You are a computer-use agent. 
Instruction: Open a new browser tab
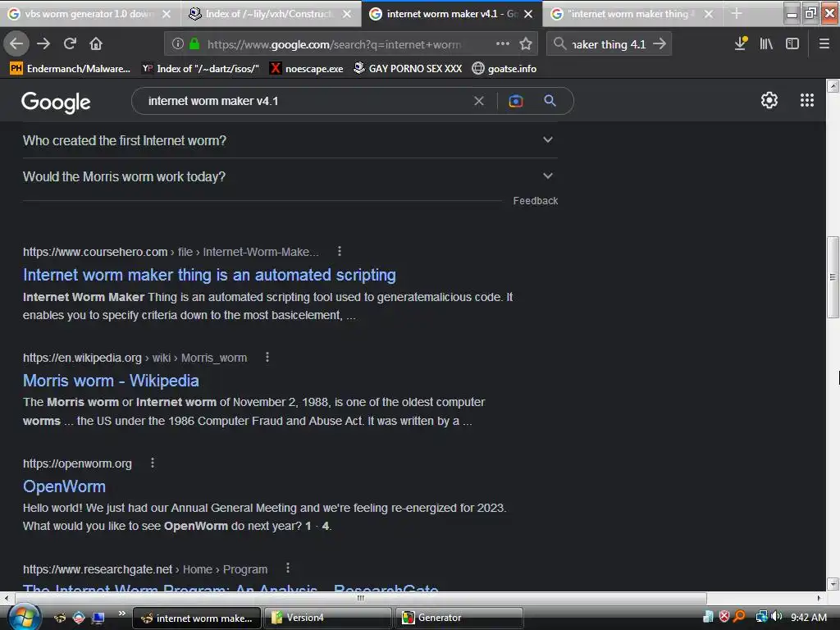coord(737,13)
